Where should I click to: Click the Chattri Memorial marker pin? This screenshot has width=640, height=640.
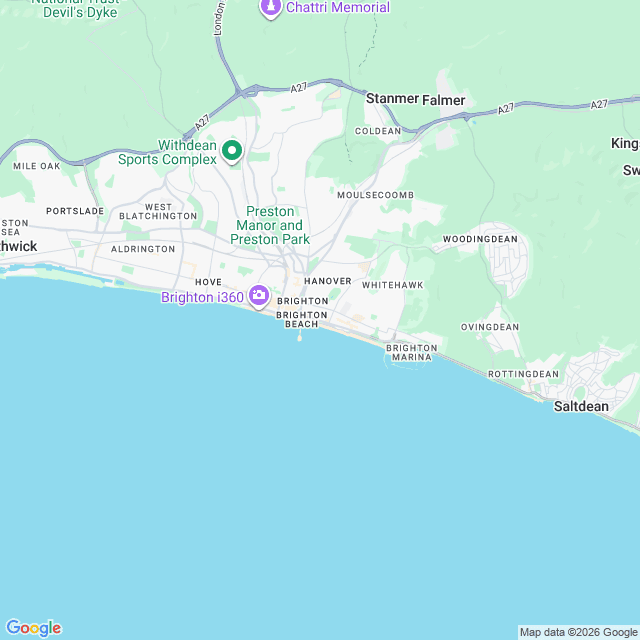pyautogui.click(x=271, y=8)
